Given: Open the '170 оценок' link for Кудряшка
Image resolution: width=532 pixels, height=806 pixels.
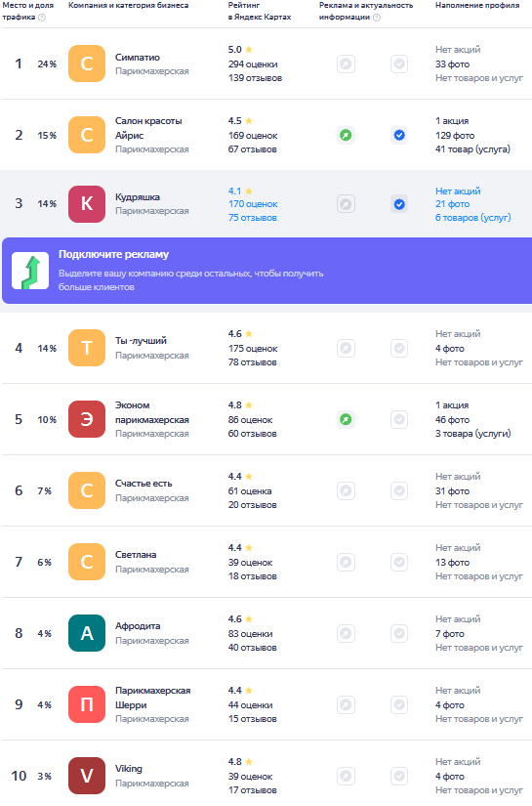Looking at the screenshot, I should tap(253, 204).
